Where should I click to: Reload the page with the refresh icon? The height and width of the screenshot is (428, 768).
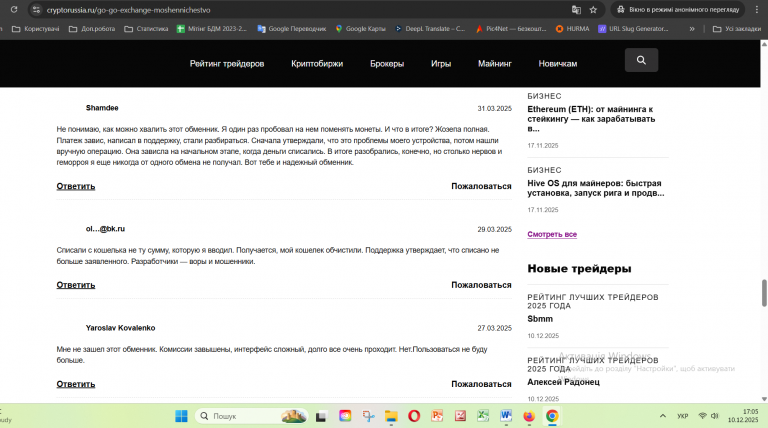click(x=14, y=9)
